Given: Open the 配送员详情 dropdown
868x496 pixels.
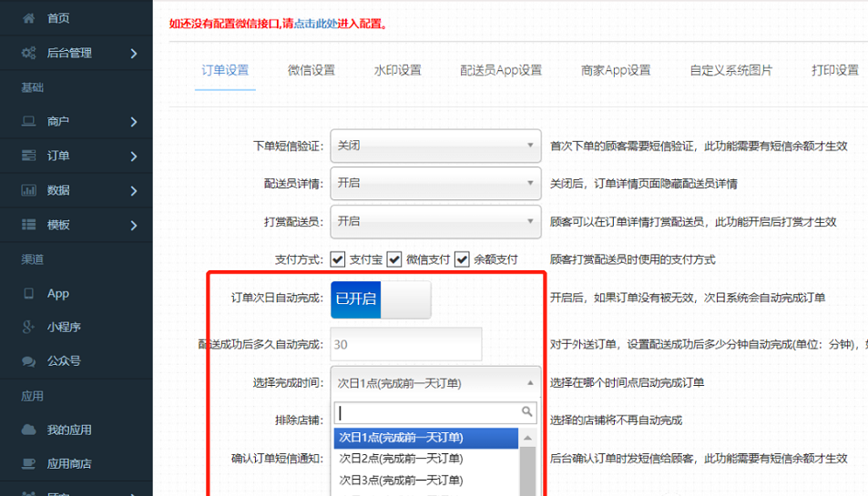Looking at the screenshot, I should [x=435, y=183].
